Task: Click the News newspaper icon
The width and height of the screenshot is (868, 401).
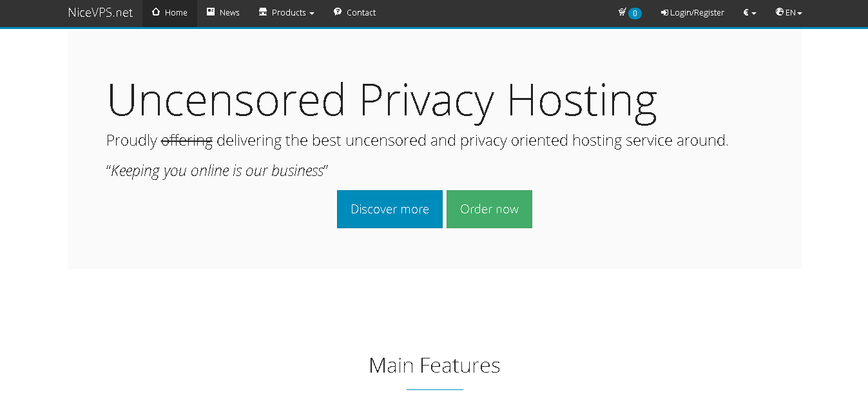Action: [211, 12]
